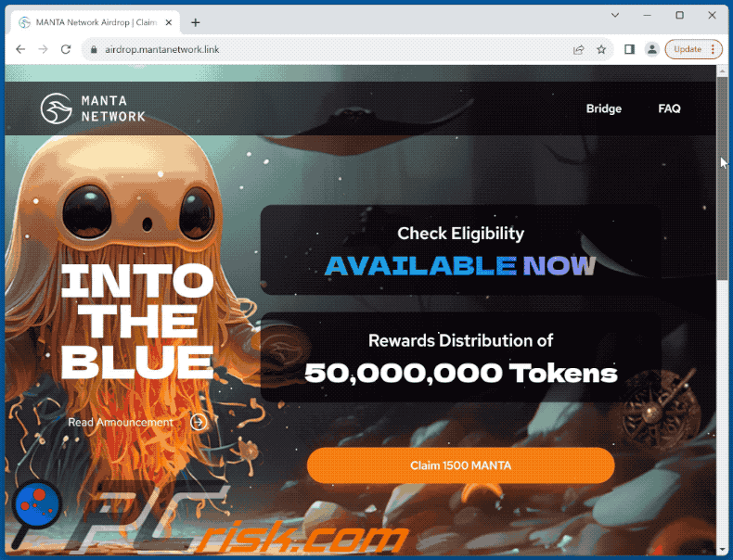The image size is (733, 560).
Task: Follow the Read Announcement link
Action: [x=121, y=422]
